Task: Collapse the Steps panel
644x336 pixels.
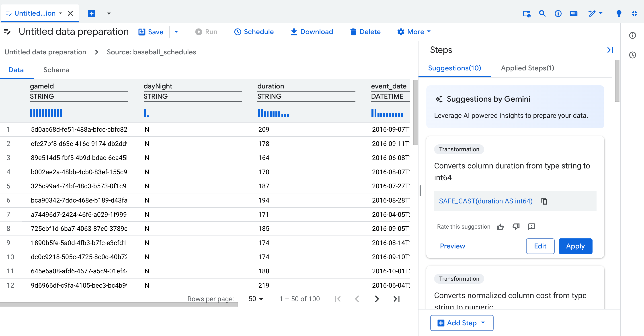Action: pos(610,50)
